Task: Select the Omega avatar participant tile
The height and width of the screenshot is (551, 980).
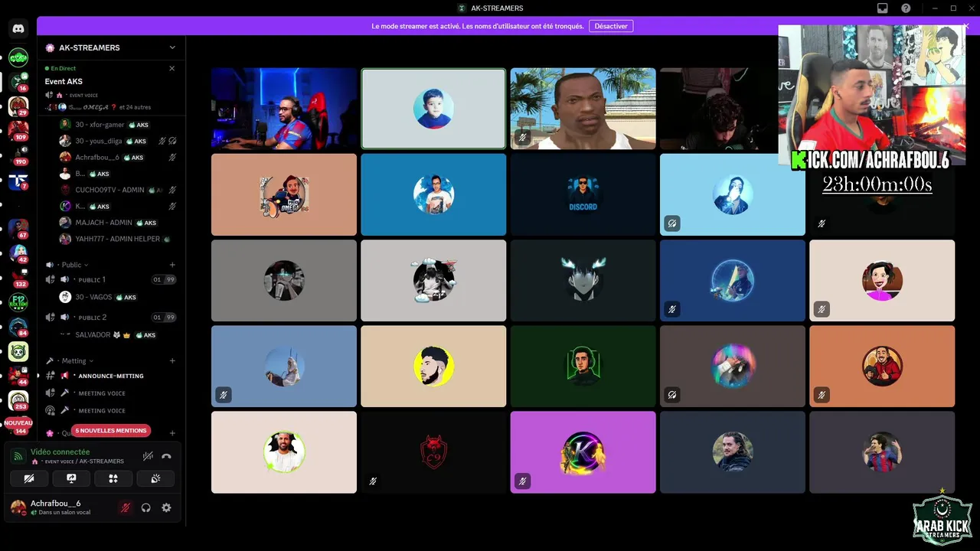Action: coord(284,194)
